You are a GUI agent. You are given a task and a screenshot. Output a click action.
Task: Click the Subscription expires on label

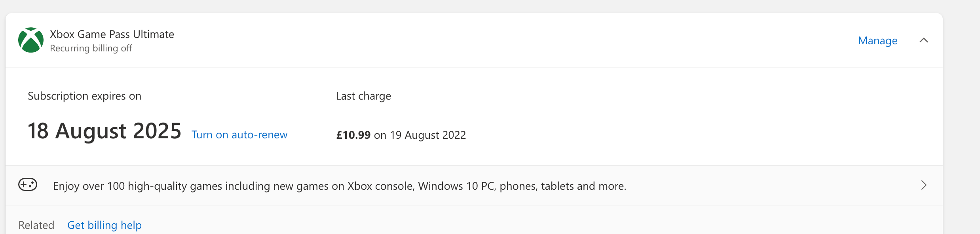[x=84, y=96]
